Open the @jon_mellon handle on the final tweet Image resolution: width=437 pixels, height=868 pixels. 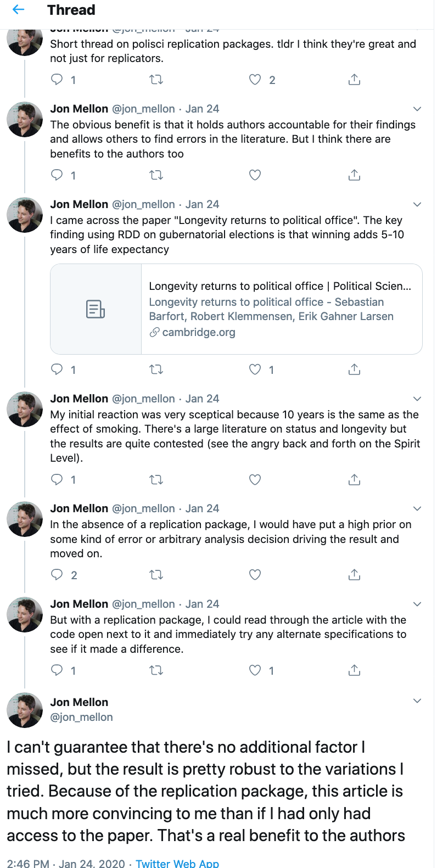pos(81,717)
